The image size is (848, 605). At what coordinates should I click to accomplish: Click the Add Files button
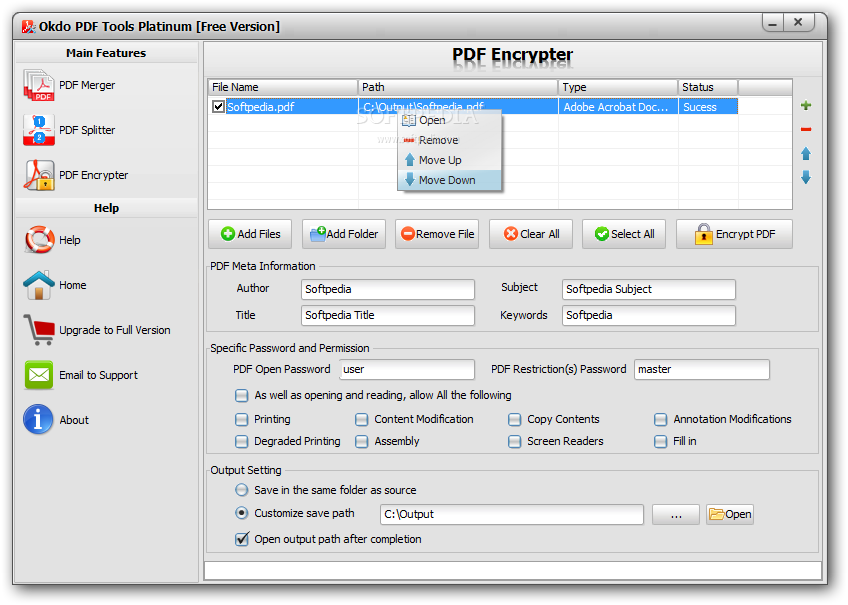pyautogui.click(x=250, y=234)
